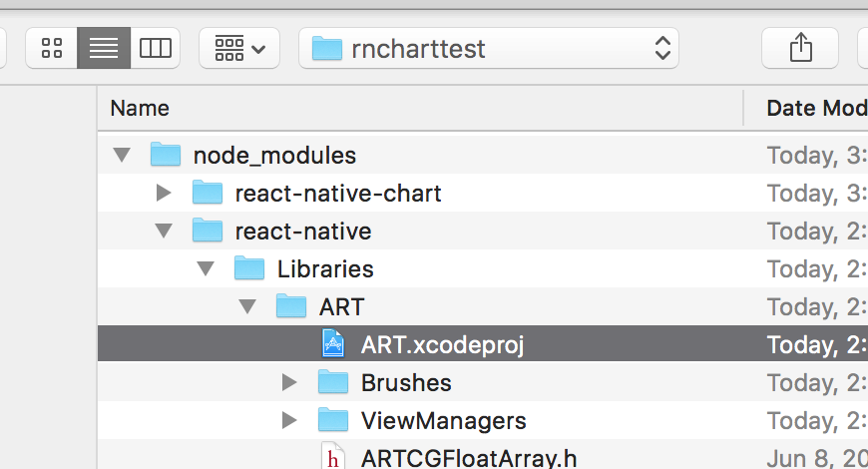Switch to icon view
This screenshot has width=868, height=469.
tap(52, 48)
